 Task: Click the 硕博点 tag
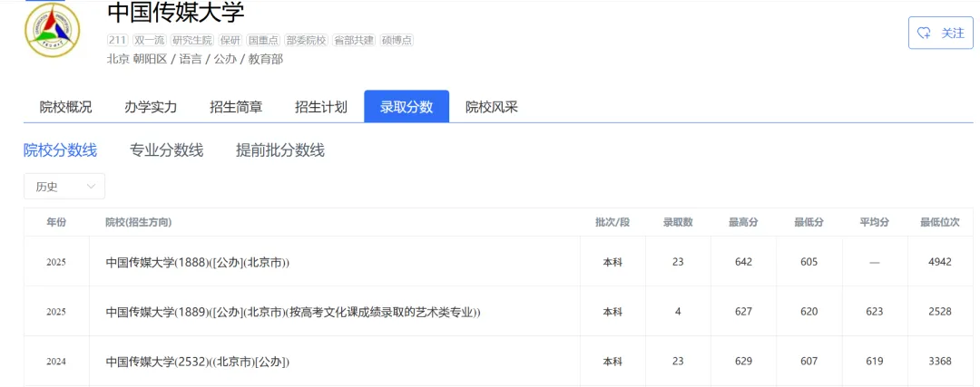(397, 40)
